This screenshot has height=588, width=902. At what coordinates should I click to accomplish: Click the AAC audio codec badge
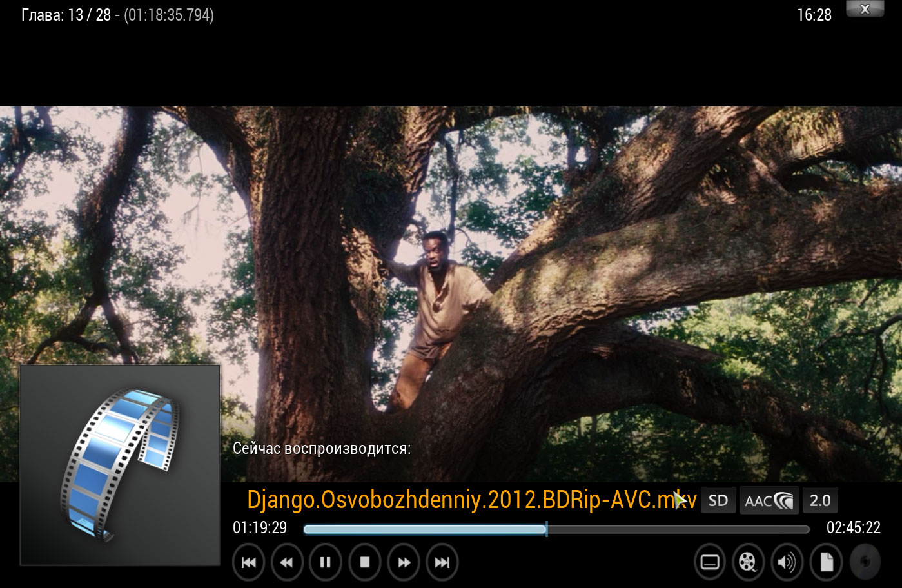tap(769, 500)
